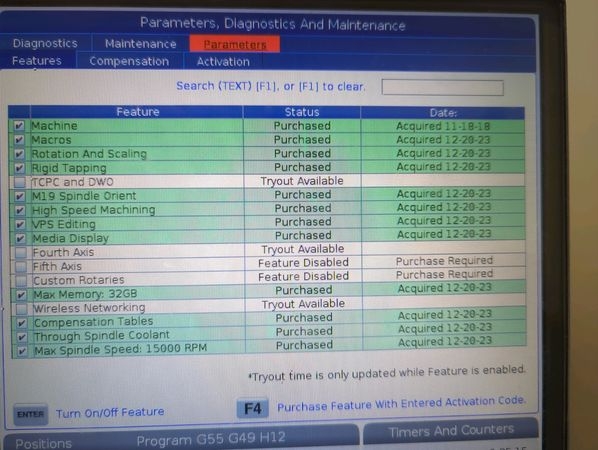
Task: Open the Timers And Counters panel
Action: (x=451, y=431)
